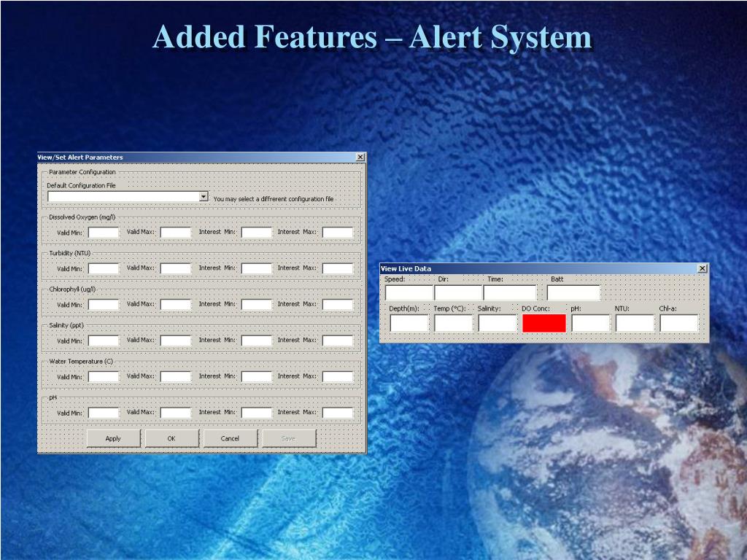Select the NTU live data box
The height and width of the screenshot is (560, 747).
click(635, 323)
